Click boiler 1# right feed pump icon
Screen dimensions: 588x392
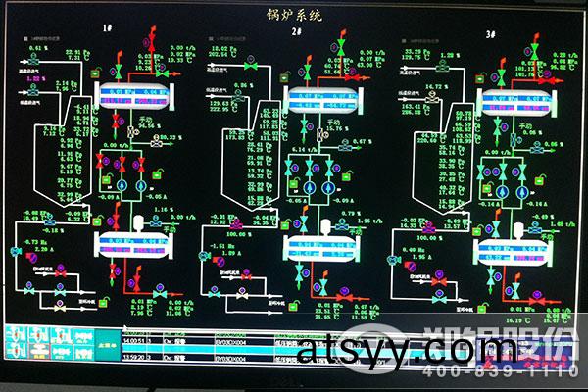(x=140, y=185)
